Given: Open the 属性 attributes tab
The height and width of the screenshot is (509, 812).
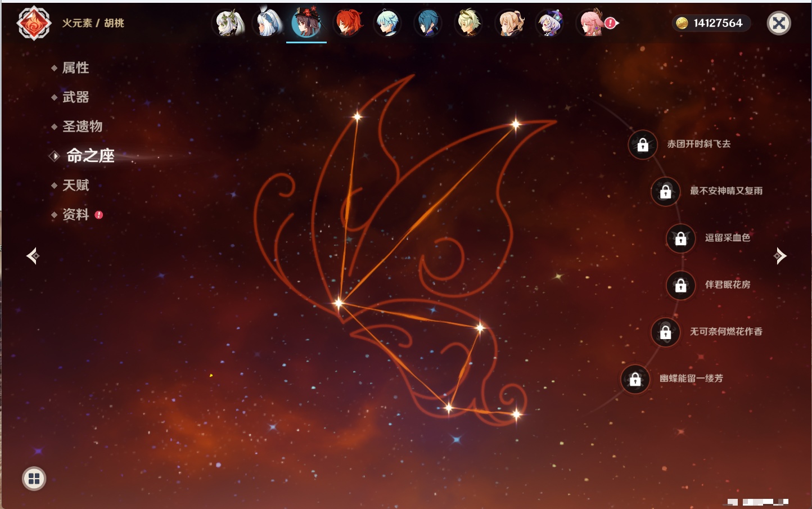Looking at the screenshot, I should (75, 68).
